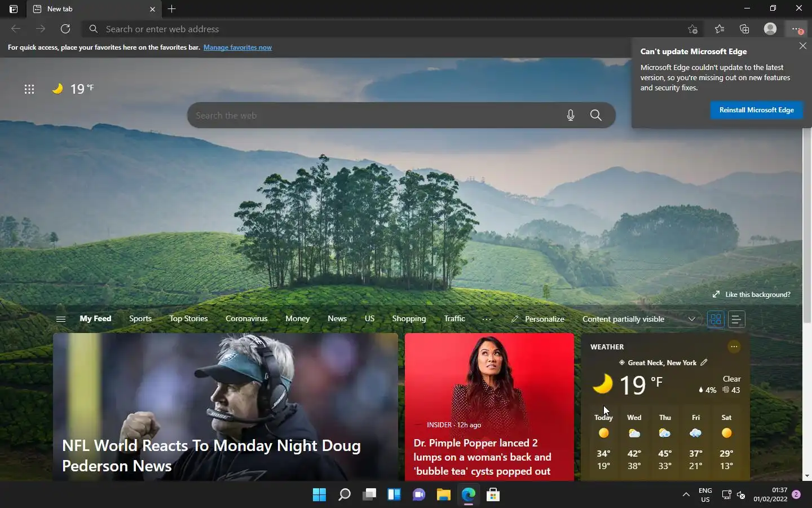Open Task View on taskbar

(369, 494)
